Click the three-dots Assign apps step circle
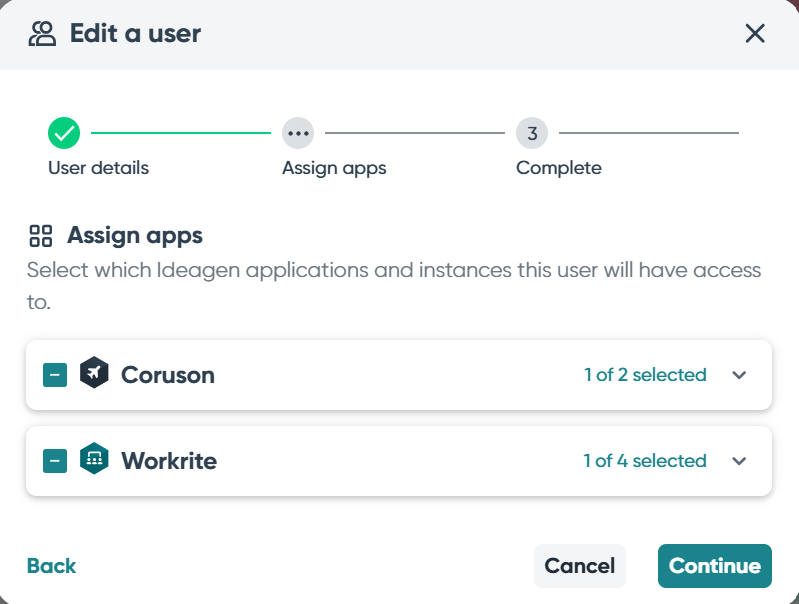The height and width of the screenshot is (604, 799). coord(298,132)
